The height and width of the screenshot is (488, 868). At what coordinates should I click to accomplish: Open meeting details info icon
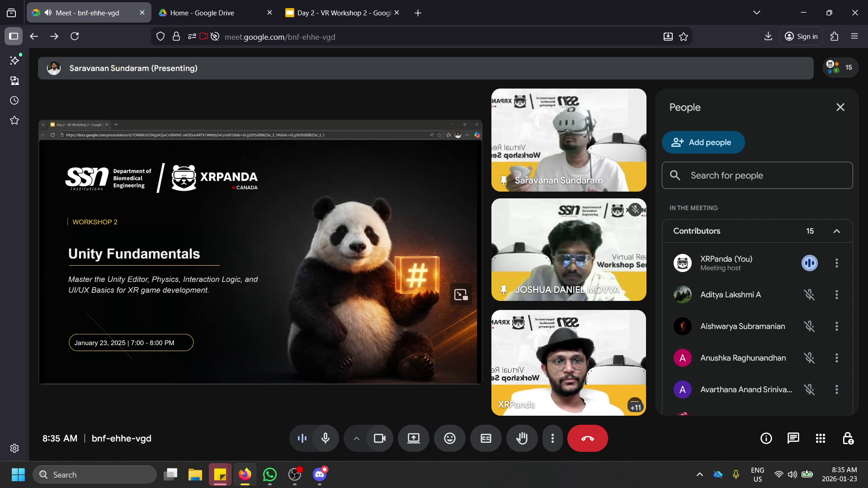click(766, 438)
